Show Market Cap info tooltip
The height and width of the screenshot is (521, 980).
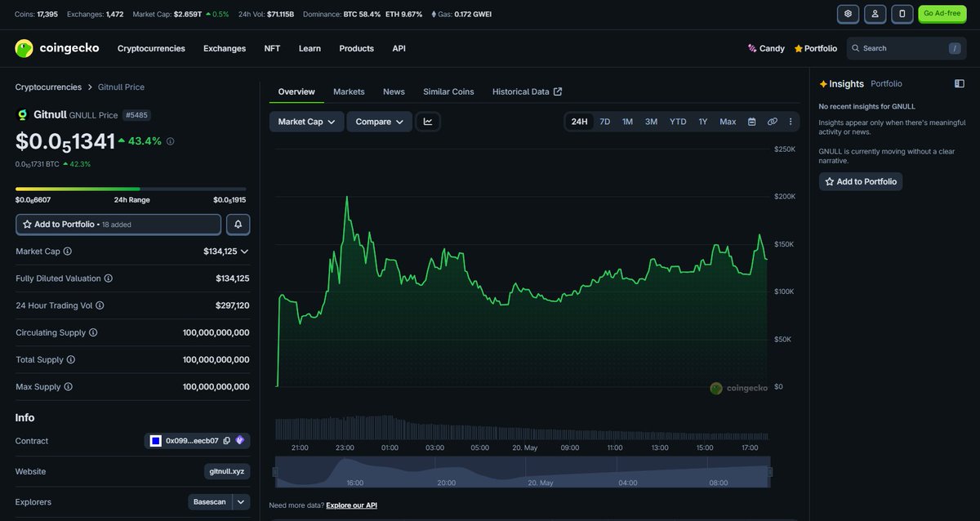tap(67, 252)
